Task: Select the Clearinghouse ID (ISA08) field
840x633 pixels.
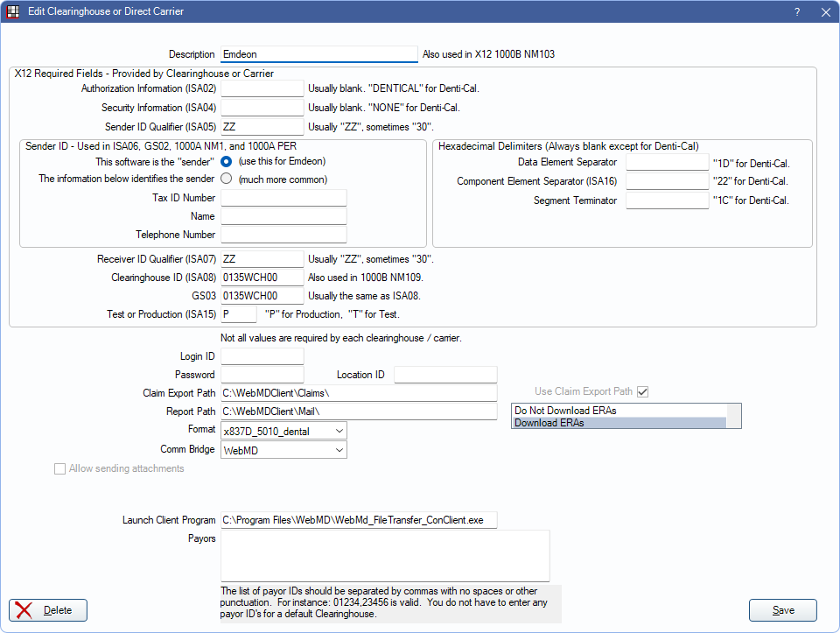Action: pyautogui.click(x=262, y=278)
